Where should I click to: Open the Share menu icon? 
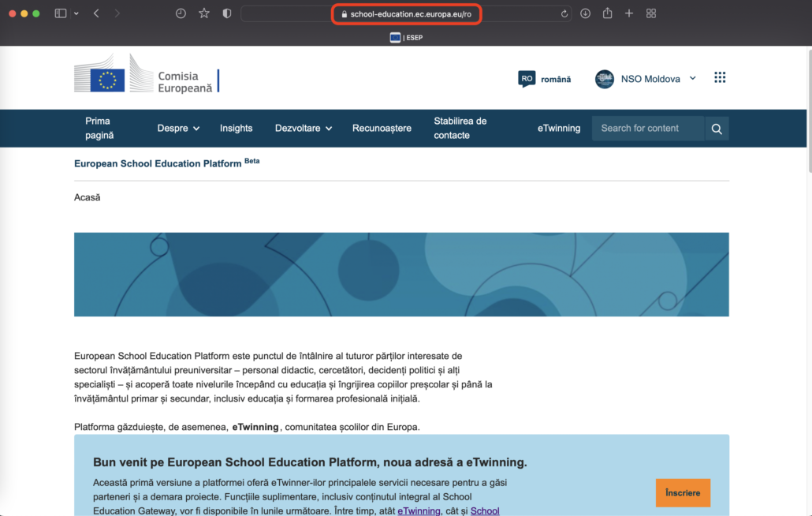point(608,13)
